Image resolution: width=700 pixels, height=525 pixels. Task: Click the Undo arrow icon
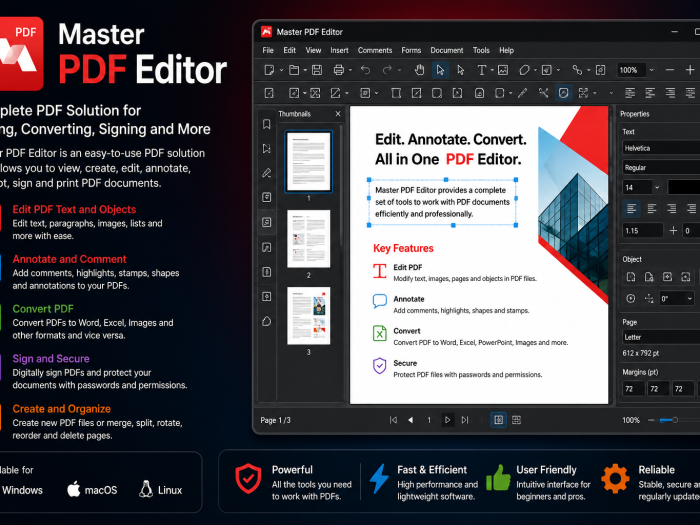click(x=366, y=70)
